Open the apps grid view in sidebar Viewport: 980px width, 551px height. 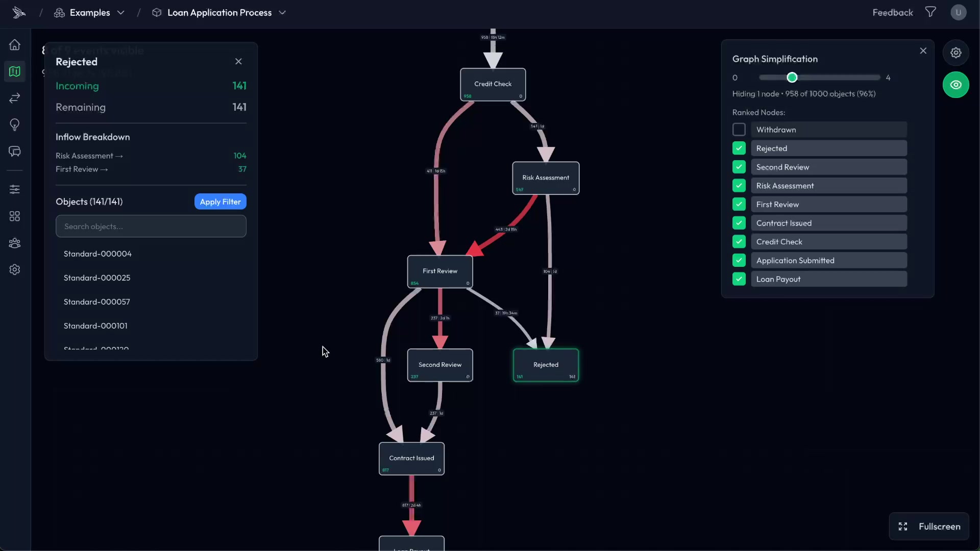[14, 216]
